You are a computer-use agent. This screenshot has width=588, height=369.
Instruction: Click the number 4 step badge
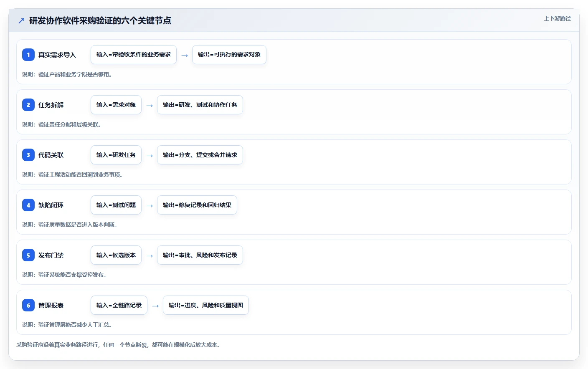[28, 205]
